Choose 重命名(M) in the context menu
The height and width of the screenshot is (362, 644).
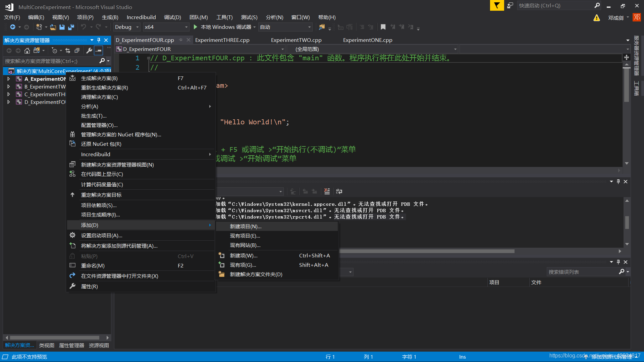[141, 266]
